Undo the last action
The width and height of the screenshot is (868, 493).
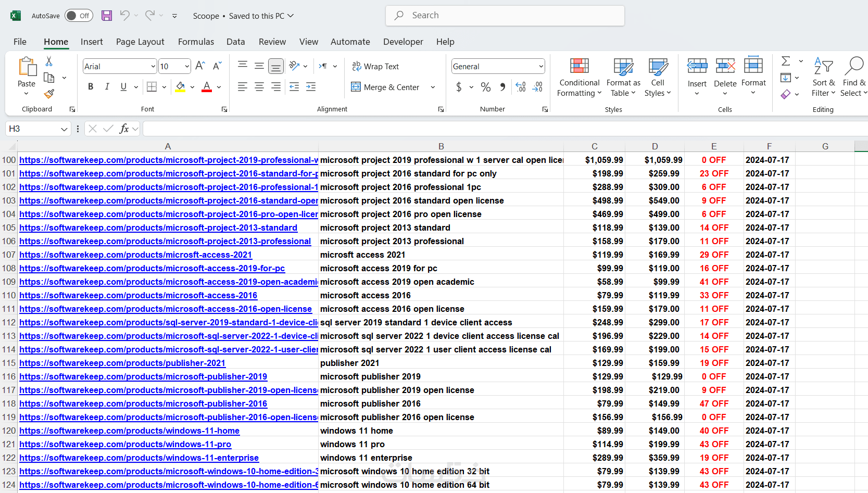[124, 16]
